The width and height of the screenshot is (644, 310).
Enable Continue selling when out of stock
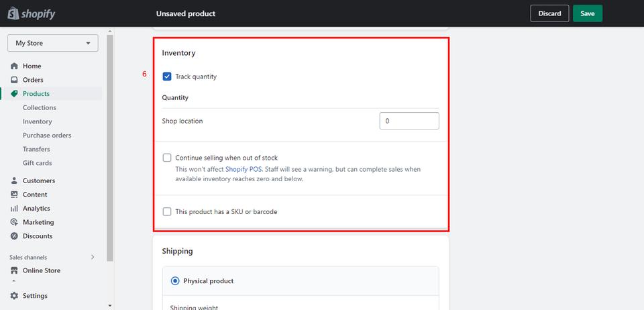[167, 158]
